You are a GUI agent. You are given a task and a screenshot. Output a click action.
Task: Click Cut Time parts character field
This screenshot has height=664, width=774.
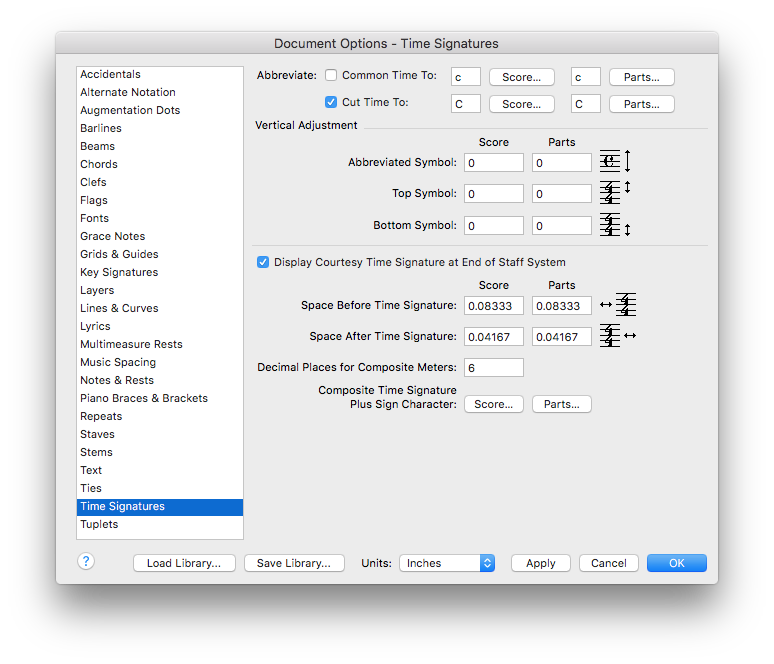(585, 104)
